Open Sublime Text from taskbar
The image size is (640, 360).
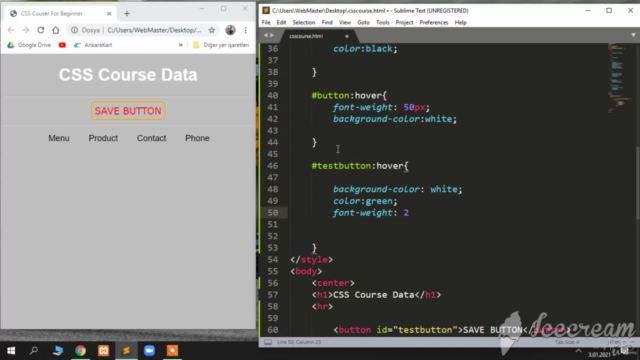pos(126,351)
